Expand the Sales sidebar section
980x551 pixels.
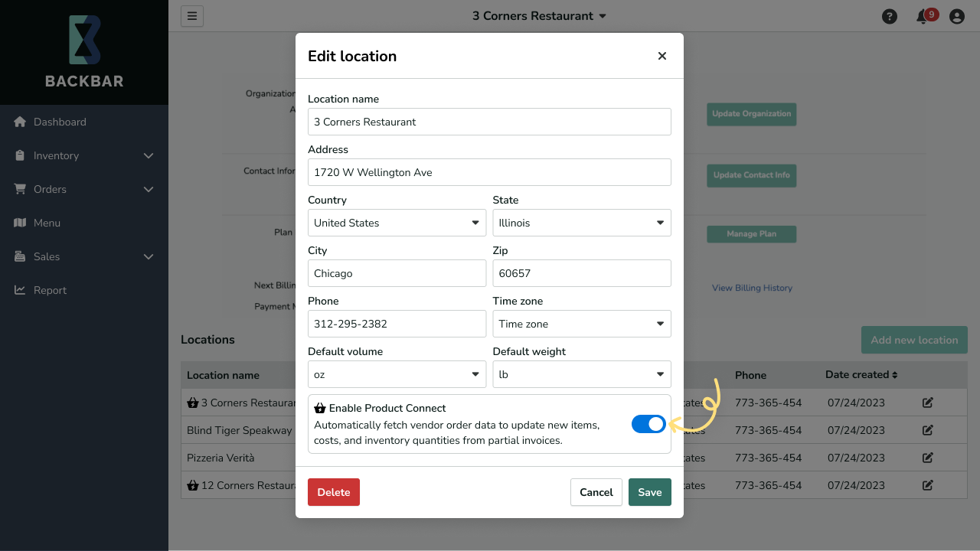149,256
